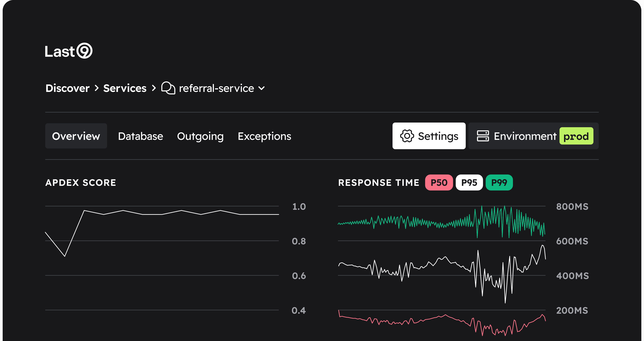Switch to the Exceptions tab
644x341 pixels.
tap(264, 136)
